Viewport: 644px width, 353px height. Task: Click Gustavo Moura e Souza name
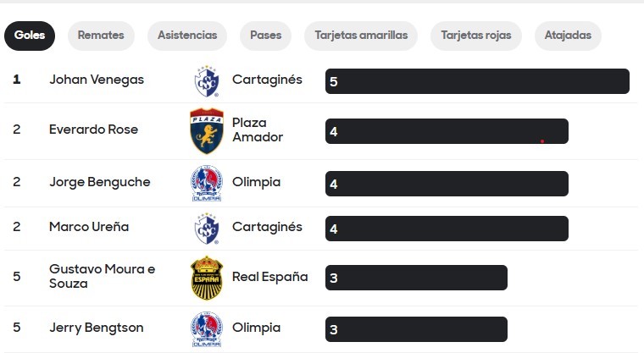103,276
